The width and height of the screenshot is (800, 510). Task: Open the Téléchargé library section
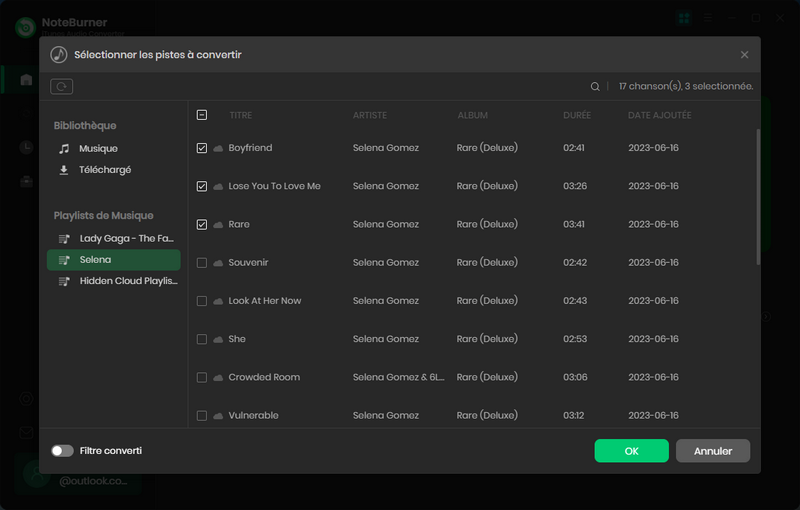point(113,170)
